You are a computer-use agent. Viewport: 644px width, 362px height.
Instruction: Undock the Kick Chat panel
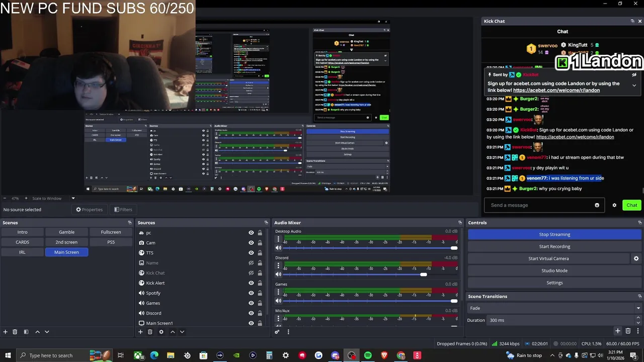click(x=632, y=21)
